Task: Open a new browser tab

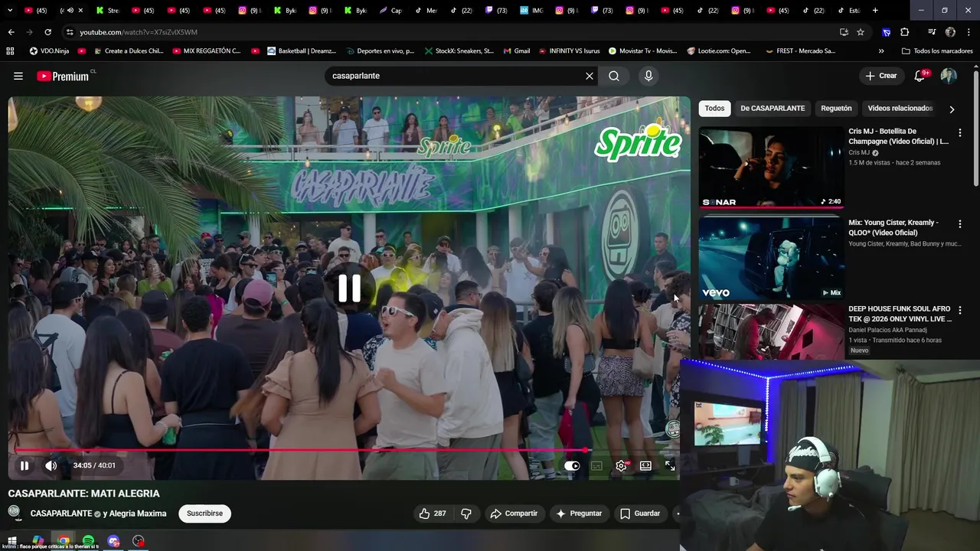Action: pos(875,11)
